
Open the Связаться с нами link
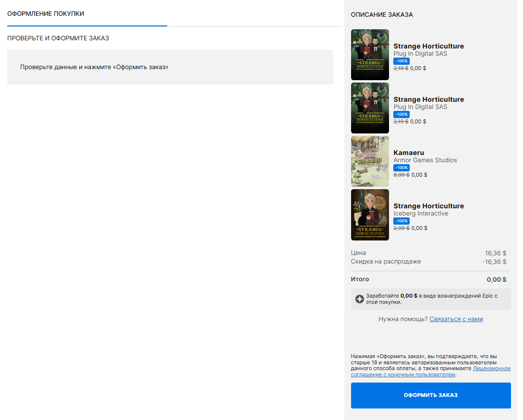point(456,319)
